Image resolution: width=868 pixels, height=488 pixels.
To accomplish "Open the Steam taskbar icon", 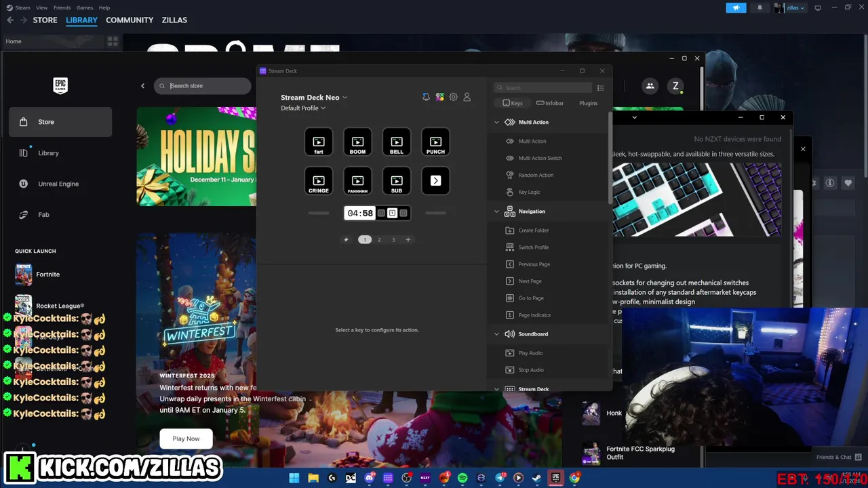I will tap(536, 478).
